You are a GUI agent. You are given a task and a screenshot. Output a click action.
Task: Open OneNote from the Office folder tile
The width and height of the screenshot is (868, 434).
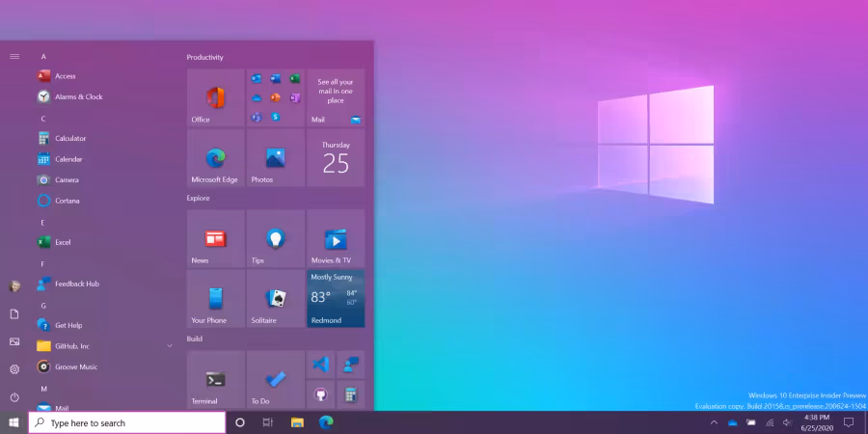[x=295, y=98]
